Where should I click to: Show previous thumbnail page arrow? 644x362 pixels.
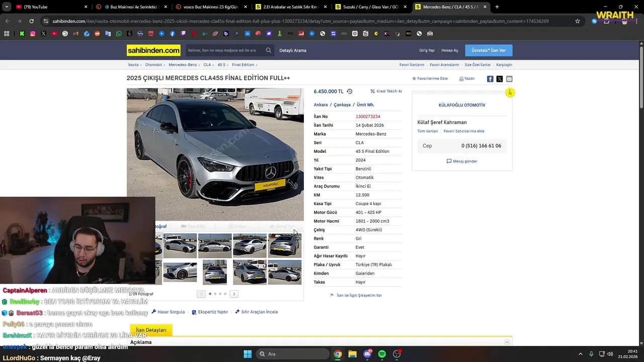click(x=201, y=294)
